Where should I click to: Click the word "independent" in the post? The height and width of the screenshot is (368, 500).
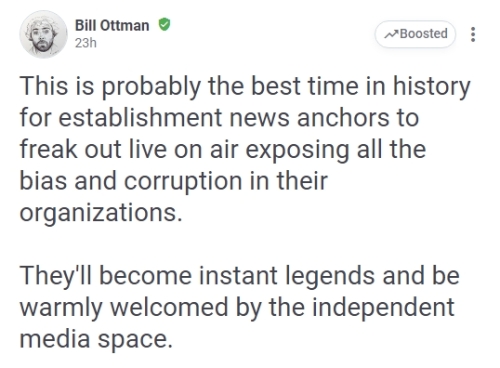pyautogui.click(x=383, y=307)
